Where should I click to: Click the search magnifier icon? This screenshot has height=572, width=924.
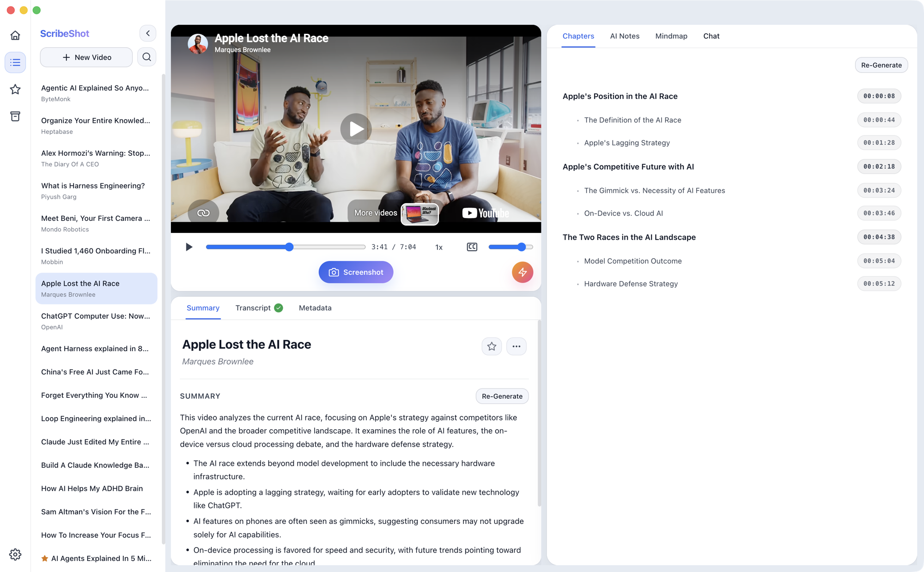[x=147, y=57]
